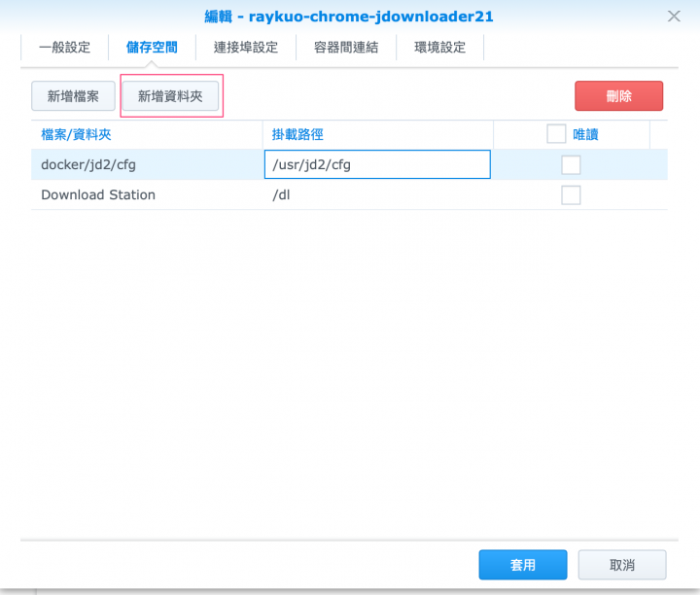Open the 連接埠設定 tab
The height and width of the screenshot is (595, 700).
click(246, 47)
